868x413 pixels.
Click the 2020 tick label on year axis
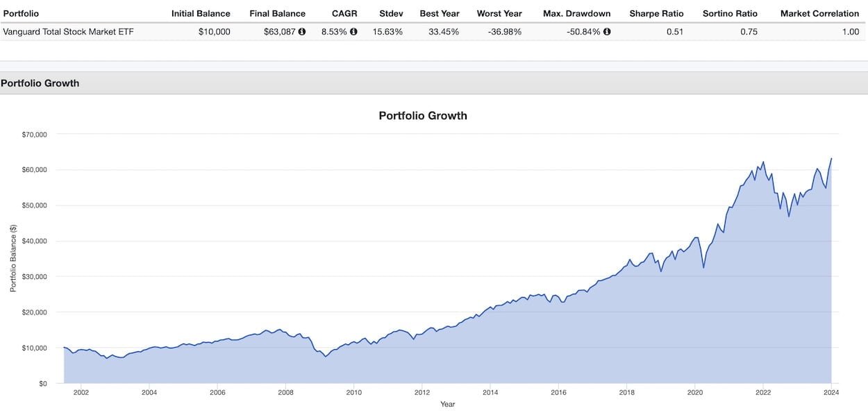694,392
